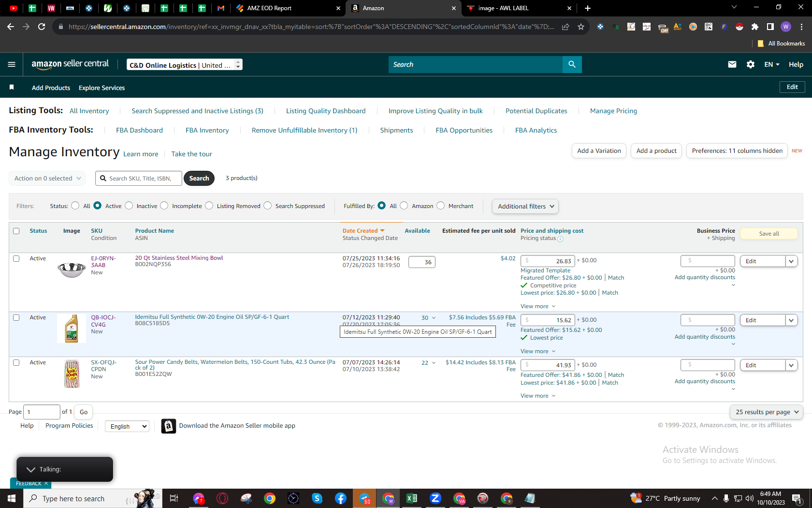Click the search magnifier button in header

tap(572, 64)
